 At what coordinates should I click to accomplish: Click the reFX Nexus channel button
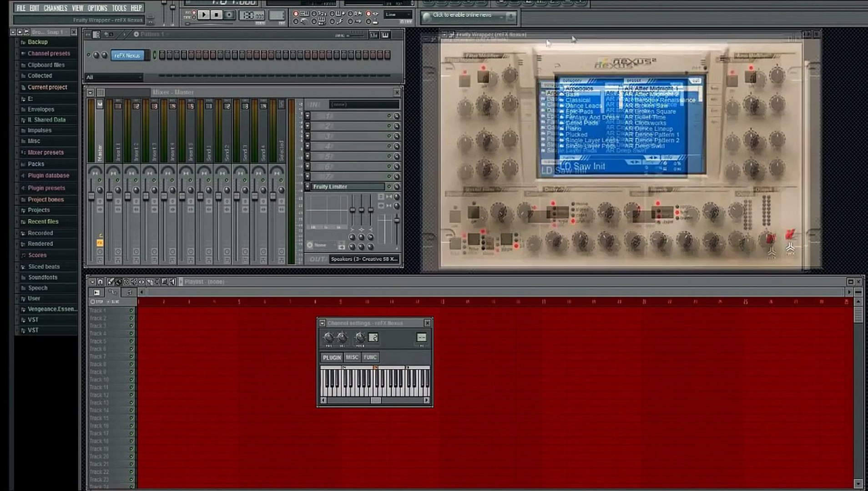[x=127, y=55]
